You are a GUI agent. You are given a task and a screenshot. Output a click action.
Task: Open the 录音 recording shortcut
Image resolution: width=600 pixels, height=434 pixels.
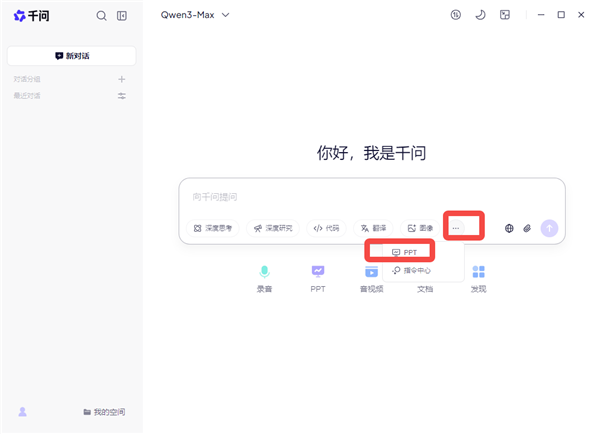coord(264,279)
